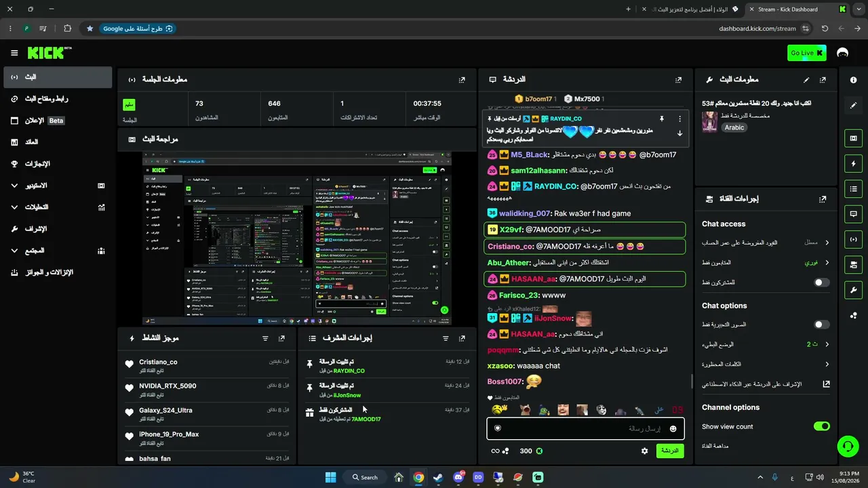Toggle للمشتركون فقط subscribers-only chat switch
Image resolution: width=868 pixels, height=488 pixels.
click(821, 282)
